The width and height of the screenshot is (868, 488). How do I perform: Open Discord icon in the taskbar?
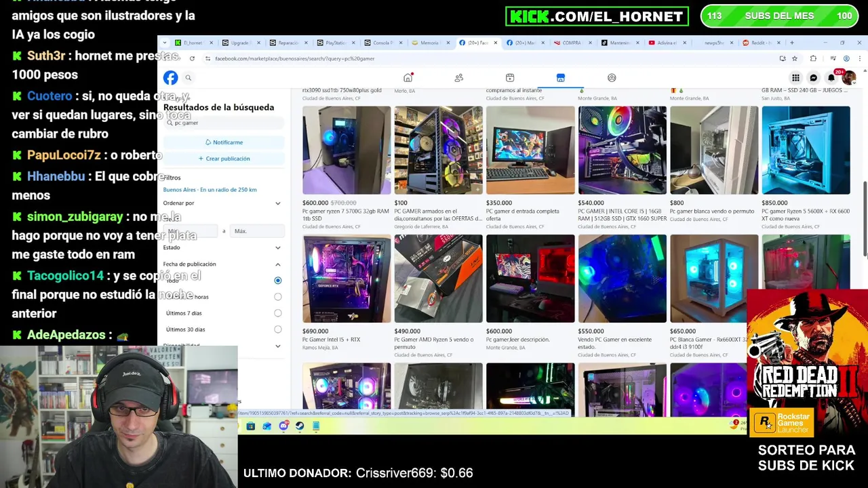tap(283, 426)
